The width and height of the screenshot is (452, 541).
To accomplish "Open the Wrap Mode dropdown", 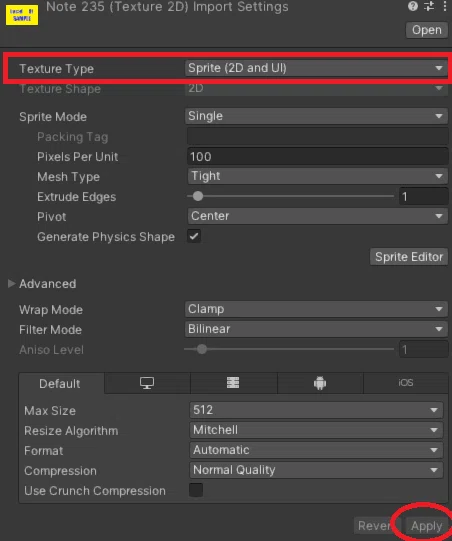I will [316, 309].
